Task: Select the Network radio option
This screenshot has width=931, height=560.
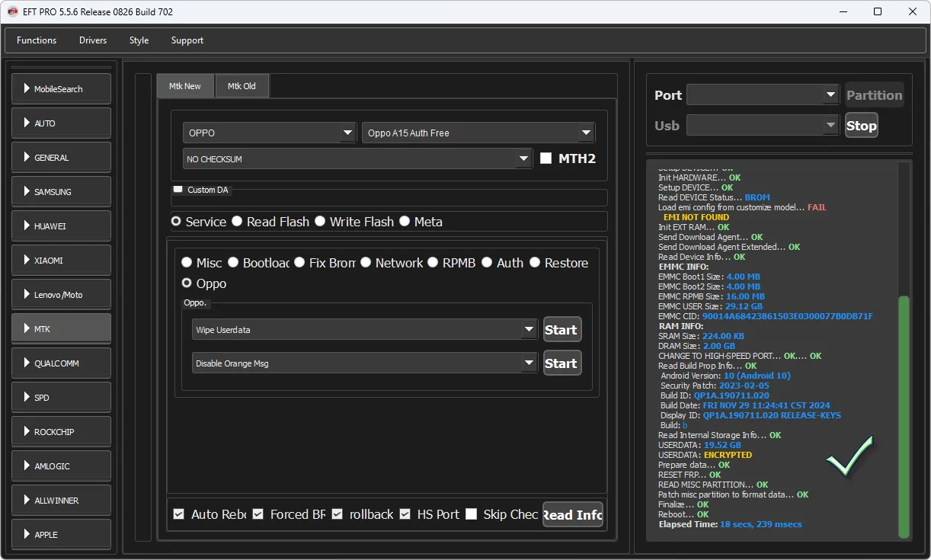Action: click(x=366, y=263)
